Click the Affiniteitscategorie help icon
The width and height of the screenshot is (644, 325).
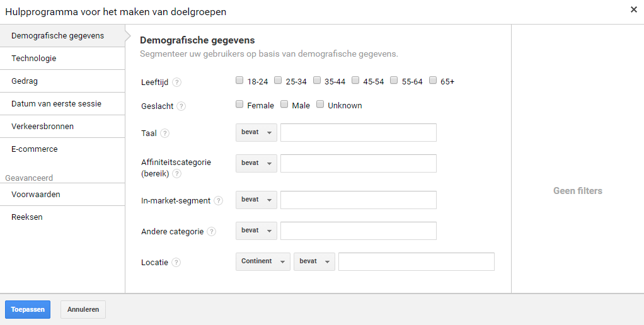pyautogui.click(x=176, y=174)
